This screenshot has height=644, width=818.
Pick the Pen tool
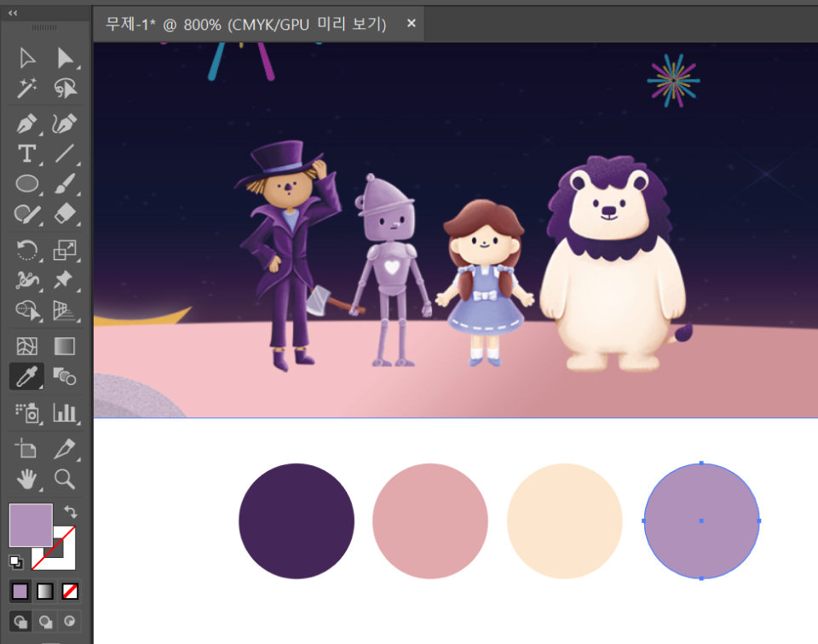coord(27,124)
